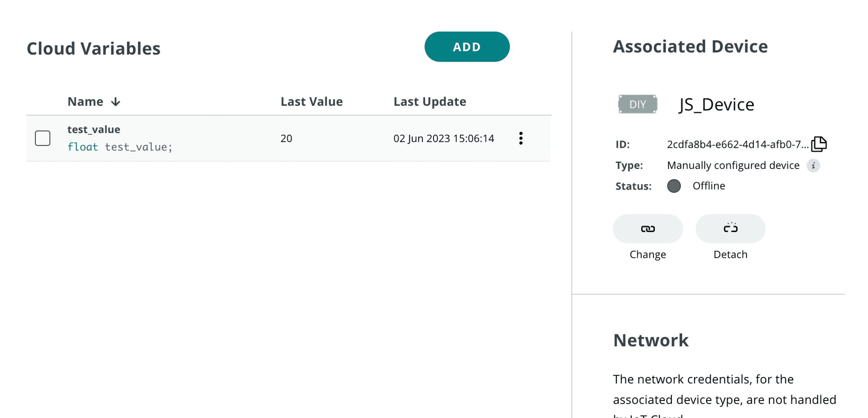Image resolution: width=868 pixels, height=418 pixels.
Task: Click the test_value variable name
Action: click(94, 129)
